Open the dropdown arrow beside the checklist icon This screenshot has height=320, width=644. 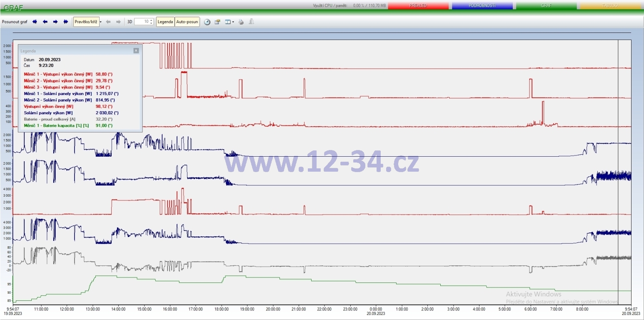[x=233, y=22]
